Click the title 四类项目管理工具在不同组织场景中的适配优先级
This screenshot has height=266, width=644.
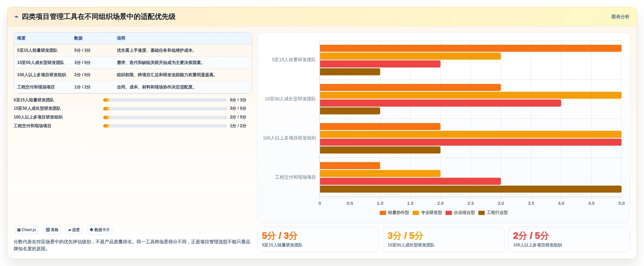(x=99, y=17)
